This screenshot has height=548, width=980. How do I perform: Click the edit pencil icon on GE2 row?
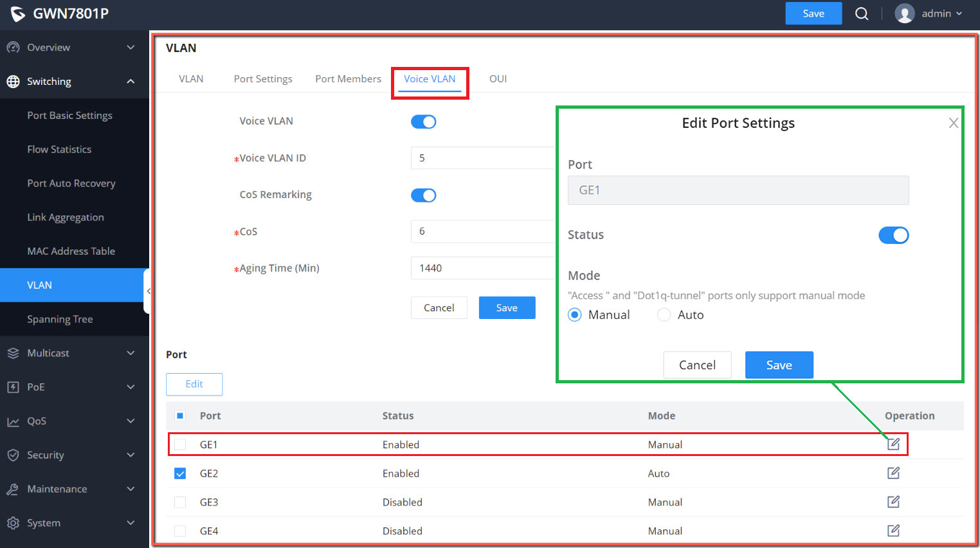coord(893,473)
